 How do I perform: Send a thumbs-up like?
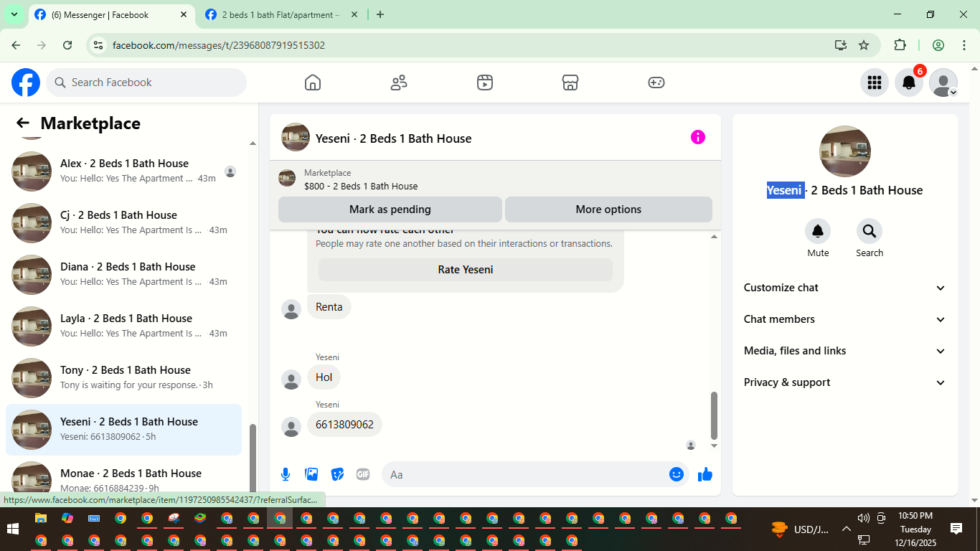705,474
